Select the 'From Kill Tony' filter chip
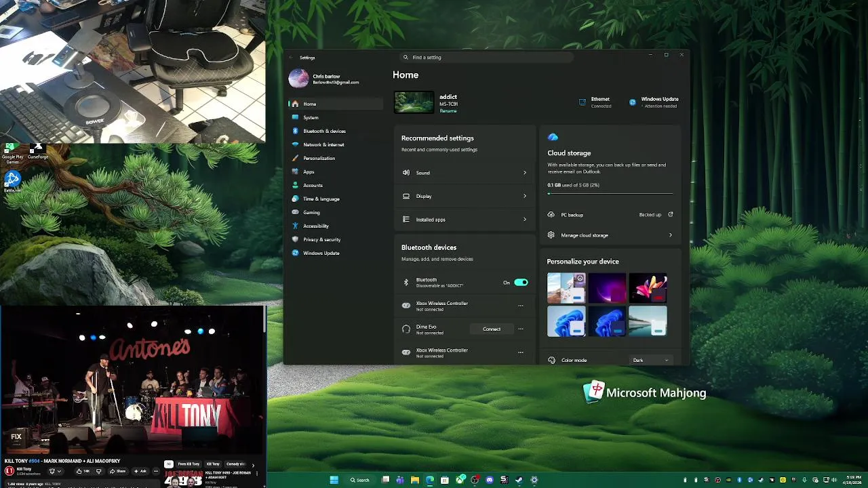868x488 pixels. 189,464
